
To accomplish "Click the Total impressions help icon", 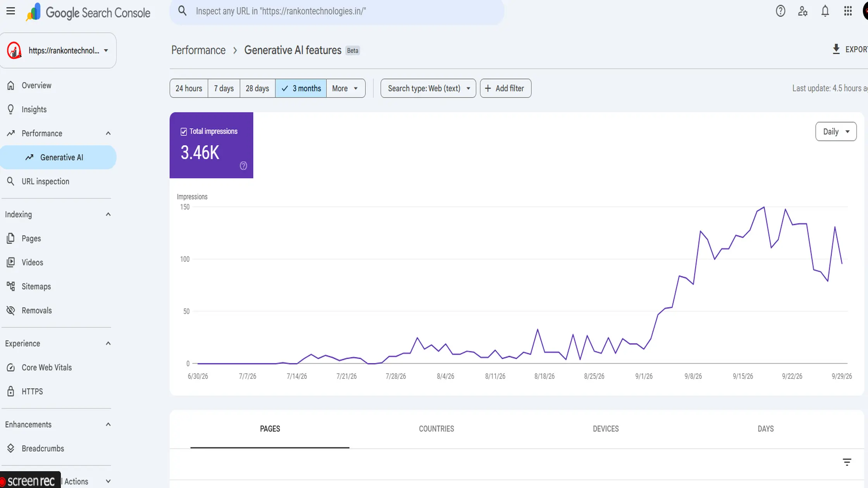I will point(243,166).
